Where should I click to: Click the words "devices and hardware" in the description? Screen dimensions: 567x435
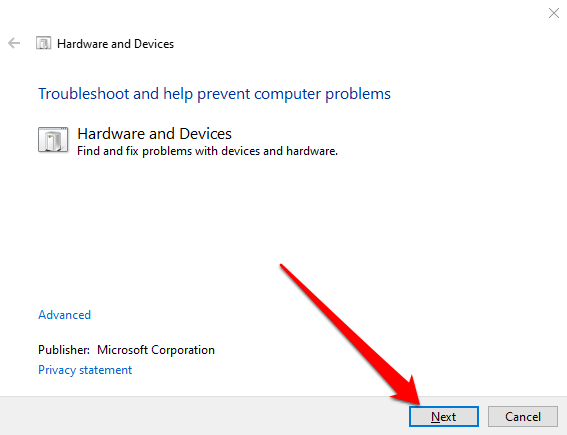pyautogui.click(x=279, y=151)
